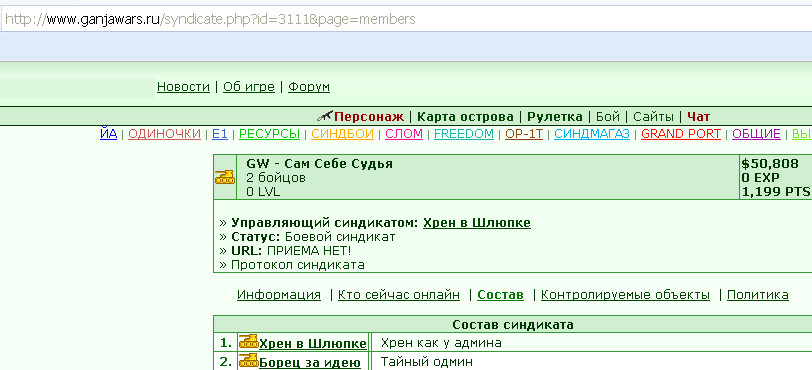The height and width of the screenshot is (370, 812).
Task: Open manager profile Хрен в Шлюпке in info block
Action: pyautogui.click(x=477, y=223)
